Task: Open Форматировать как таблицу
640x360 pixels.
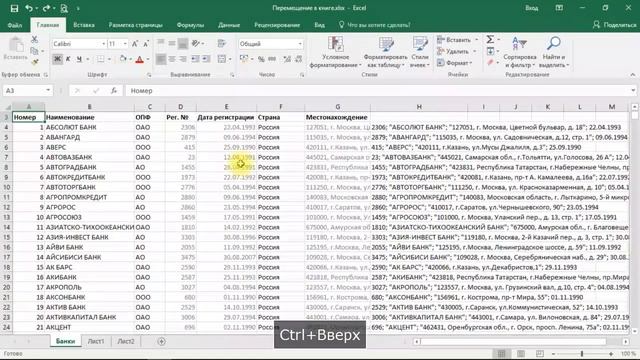Action: pos(385,52)
